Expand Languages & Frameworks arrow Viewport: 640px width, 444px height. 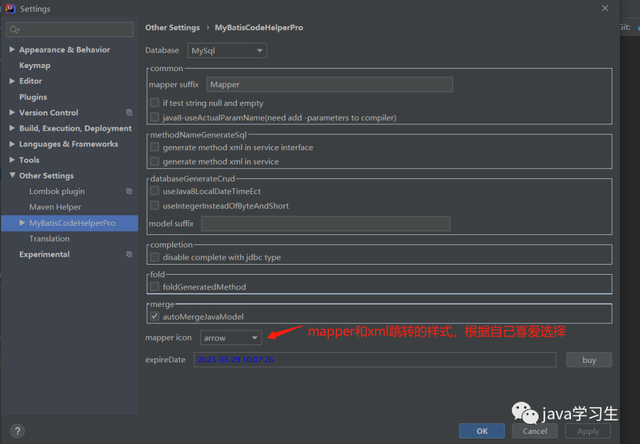[x=12, y=144]
